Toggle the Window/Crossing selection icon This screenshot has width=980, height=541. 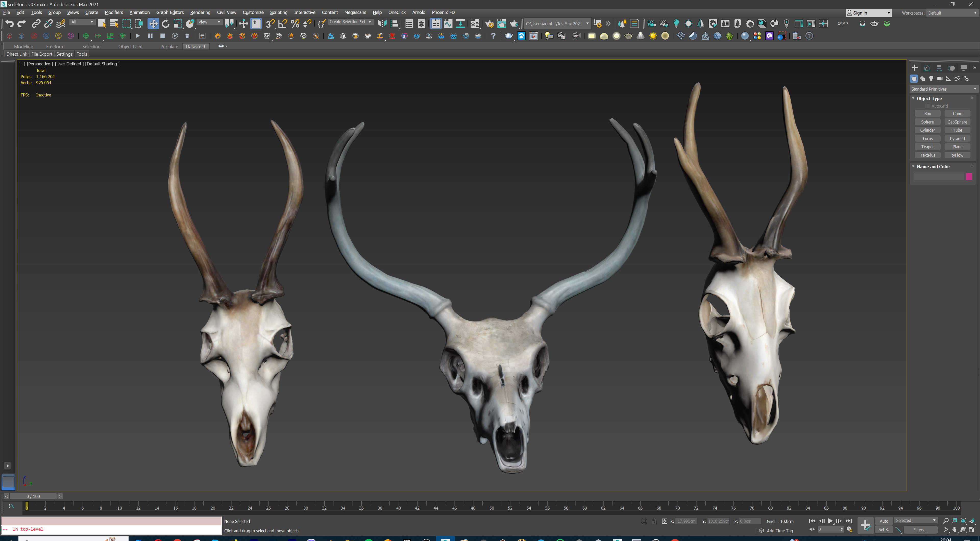[x=139, y=23]
